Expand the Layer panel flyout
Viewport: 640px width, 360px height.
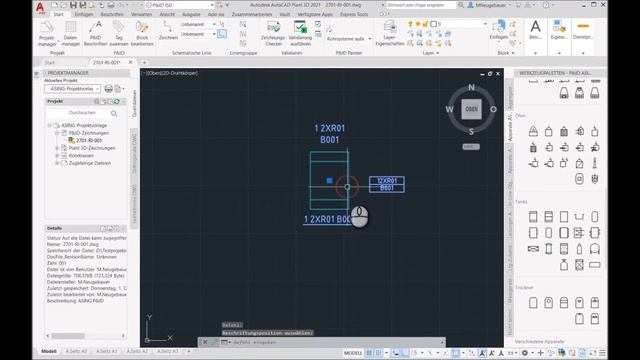431,53
